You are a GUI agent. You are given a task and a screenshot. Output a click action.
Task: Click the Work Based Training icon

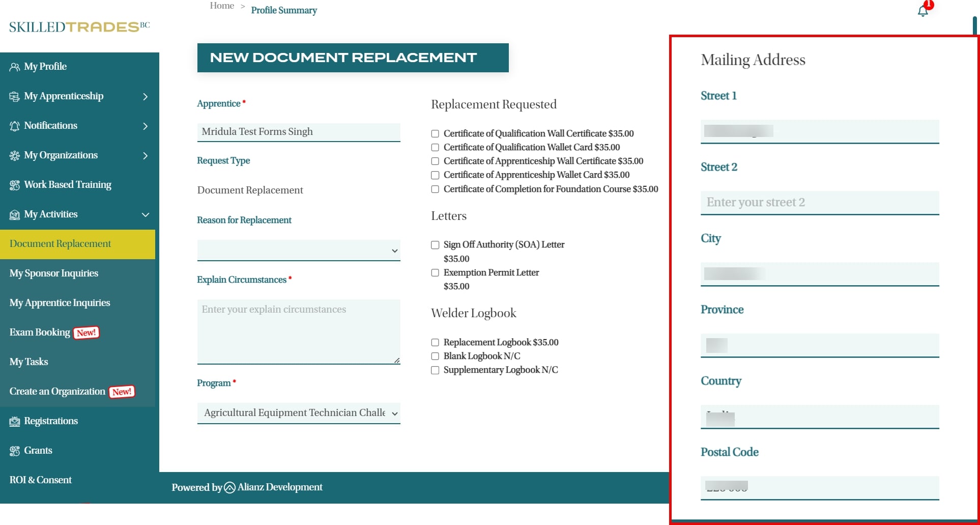click(x=15, y=185)
